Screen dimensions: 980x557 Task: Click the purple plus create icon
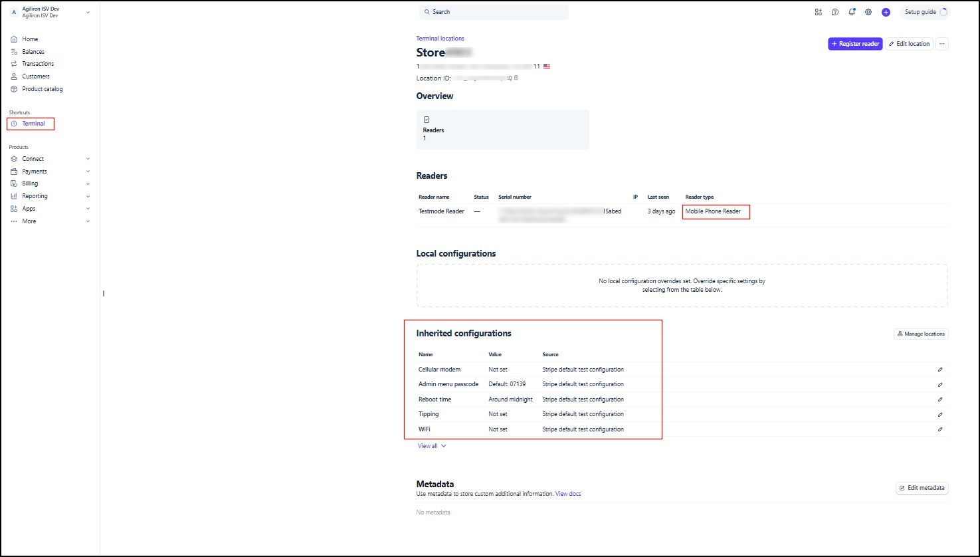click(x=886, y=12)
